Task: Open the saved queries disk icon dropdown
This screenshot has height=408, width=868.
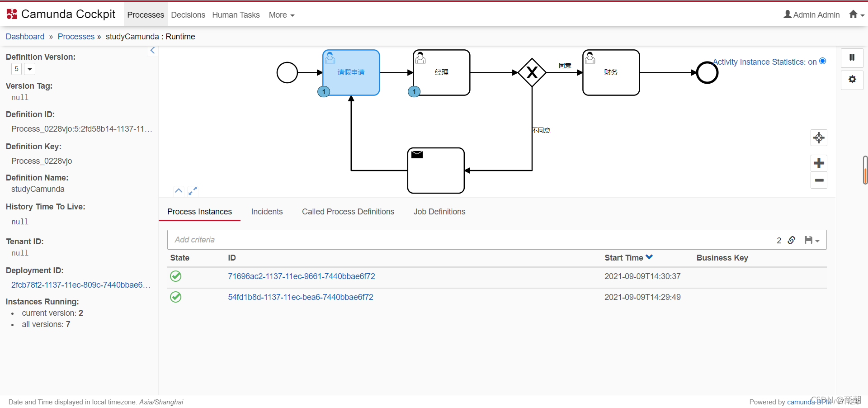Action: pyautogui.click(x=812, y=240)
